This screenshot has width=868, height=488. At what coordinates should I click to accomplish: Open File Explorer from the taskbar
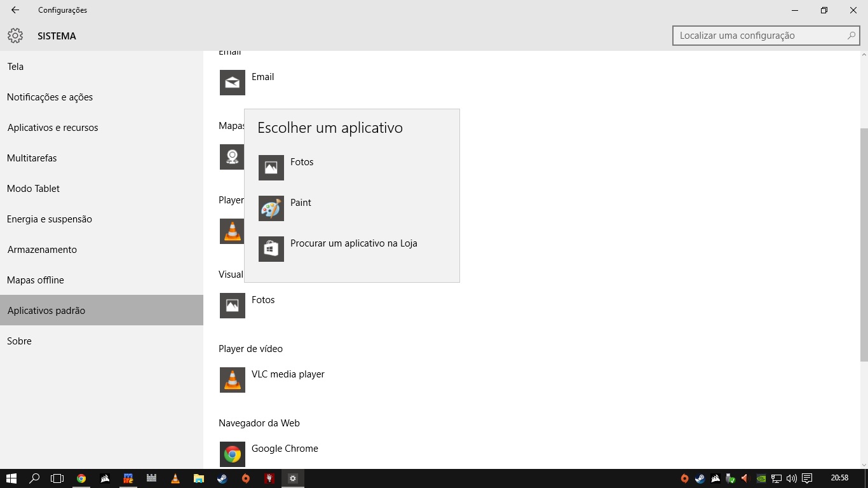point(199,478)
